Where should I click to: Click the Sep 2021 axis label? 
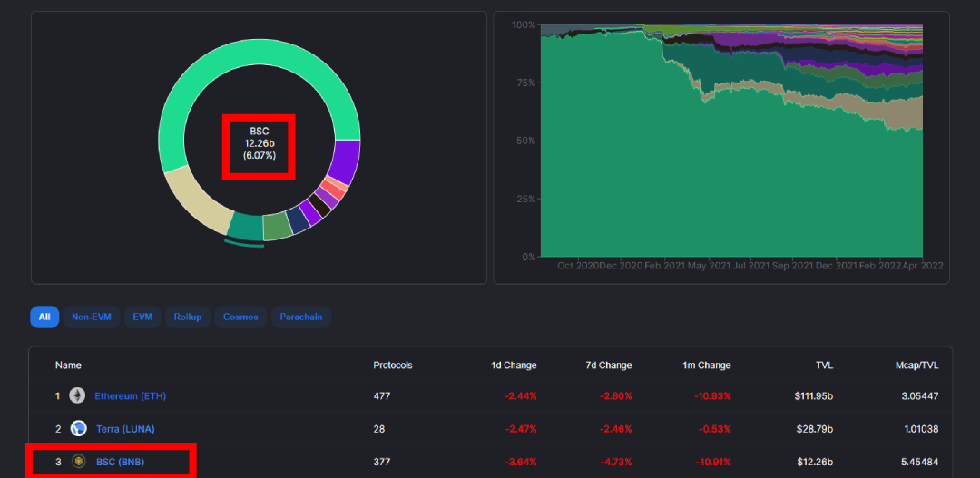[793, 266]
